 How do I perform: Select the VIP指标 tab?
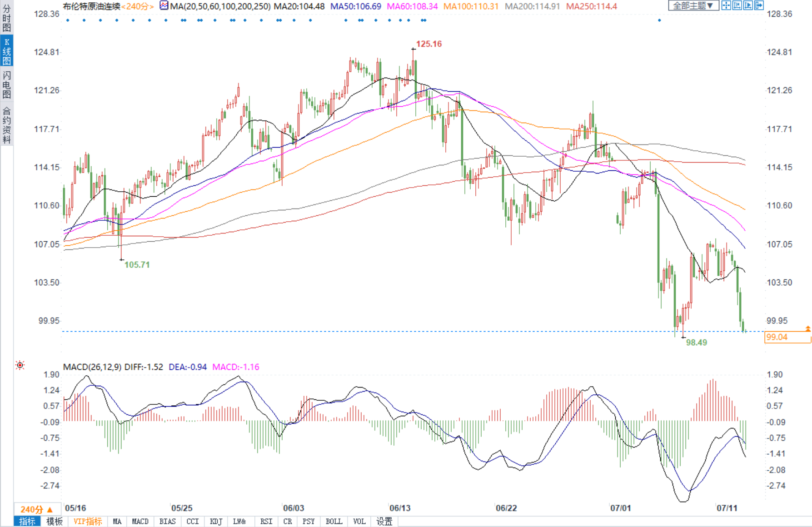click(88, 522)
